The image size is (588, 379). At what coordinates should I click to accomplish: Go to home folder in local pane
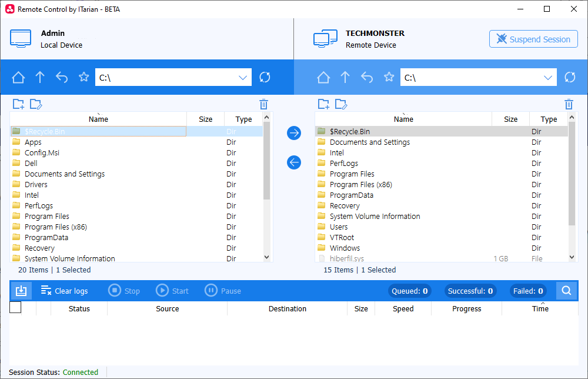coord(18,78)
